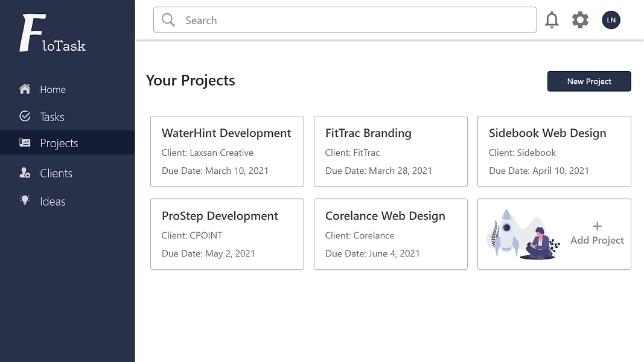Select Clients in the sidebar
This screenshot has height=362, width=644.
point(56,173)
